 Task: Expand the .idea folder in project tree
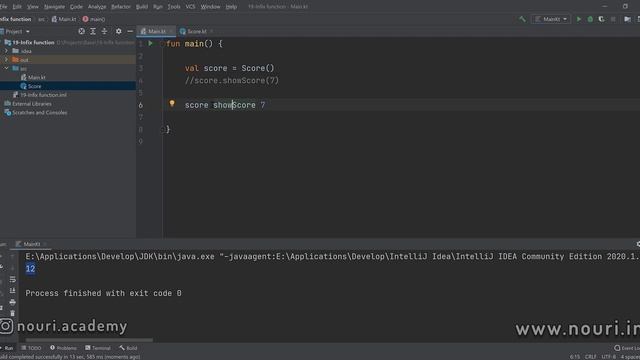(x=6, y=51)
